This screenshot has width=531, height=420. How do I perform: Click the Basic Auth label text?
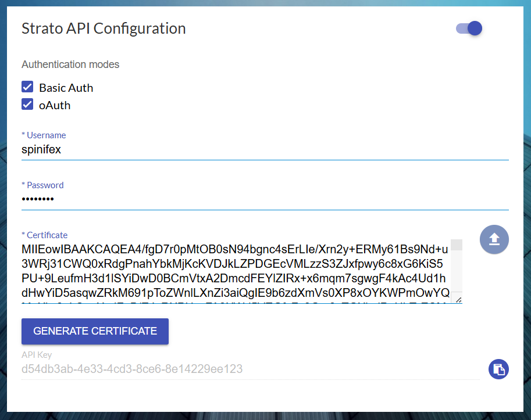(x=66, y=88)
